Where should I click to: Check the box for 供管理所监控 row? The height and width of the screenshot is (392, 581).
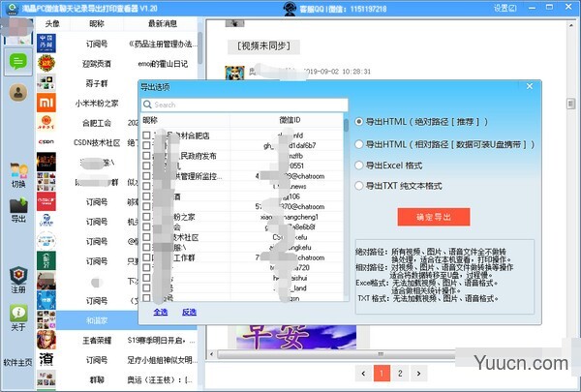click(146, 176)
